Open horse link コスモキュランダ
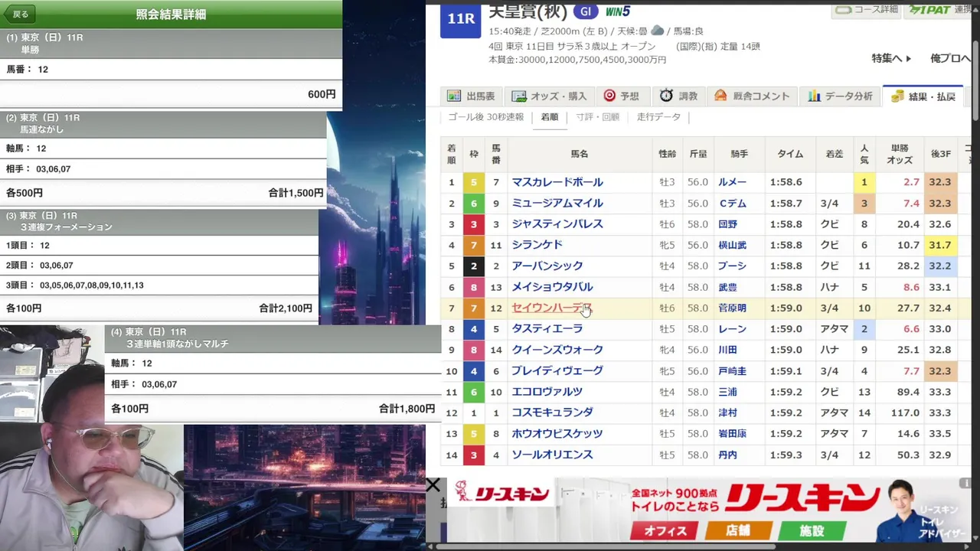Image resolution: width=980 pixels, height=551 pixels. point(552,412)
